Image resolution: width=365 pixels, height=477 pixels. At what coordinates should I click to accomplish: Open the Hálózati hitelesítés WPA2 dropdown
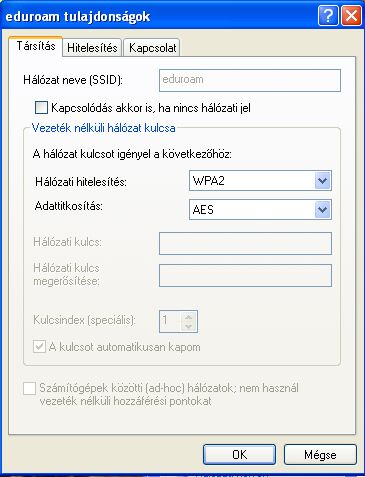(260, 181)
